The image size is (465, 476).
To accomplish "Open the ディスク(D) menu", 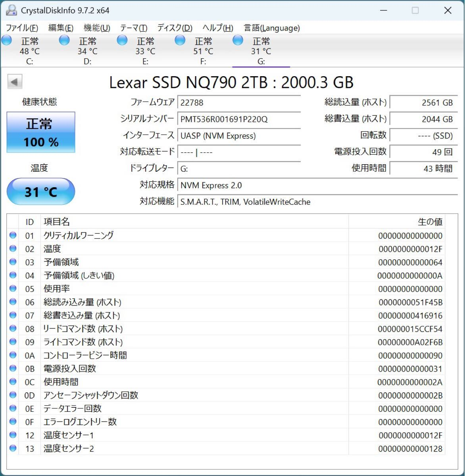I will pyautogui.click(x=175, y=28).
